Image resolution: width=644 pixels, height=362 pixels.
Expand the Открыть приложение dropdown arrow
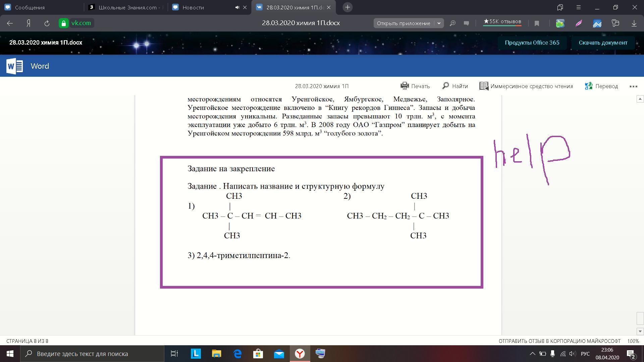[439, 23]
